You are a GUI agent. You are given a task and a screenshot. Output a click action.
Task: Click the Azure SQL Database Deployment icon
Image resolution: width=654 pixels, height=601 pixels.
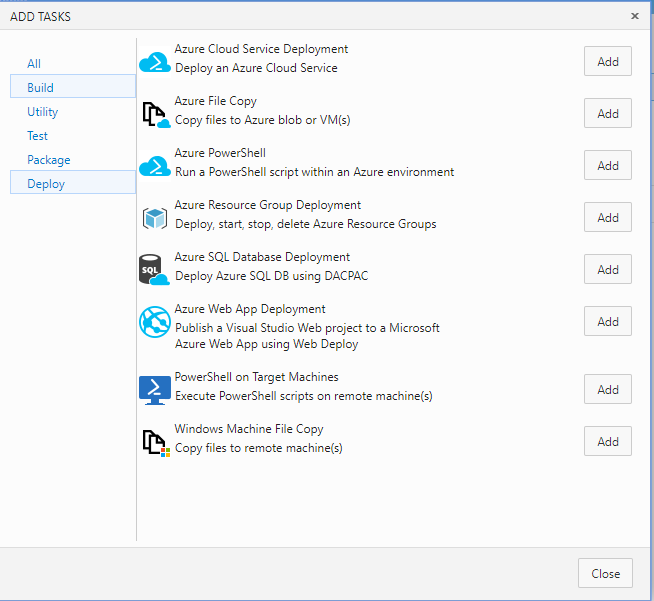(155, 270)
